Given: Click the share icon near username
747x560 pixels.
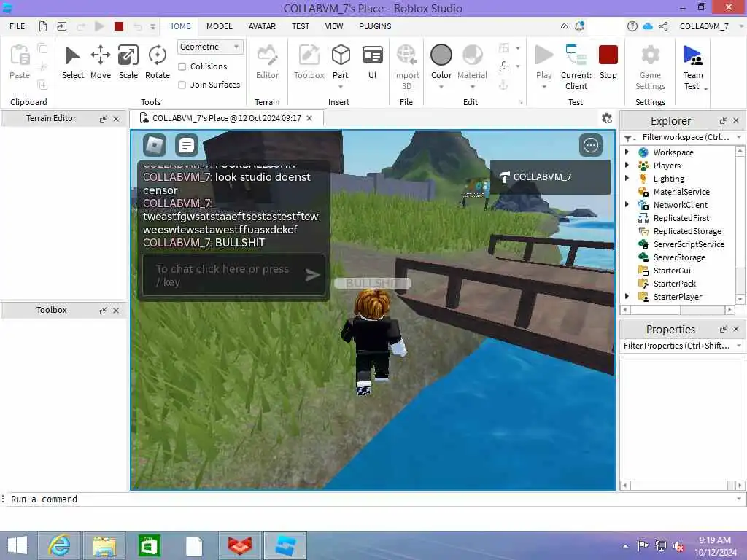Looking at the screenshot, I should [663, 26].
